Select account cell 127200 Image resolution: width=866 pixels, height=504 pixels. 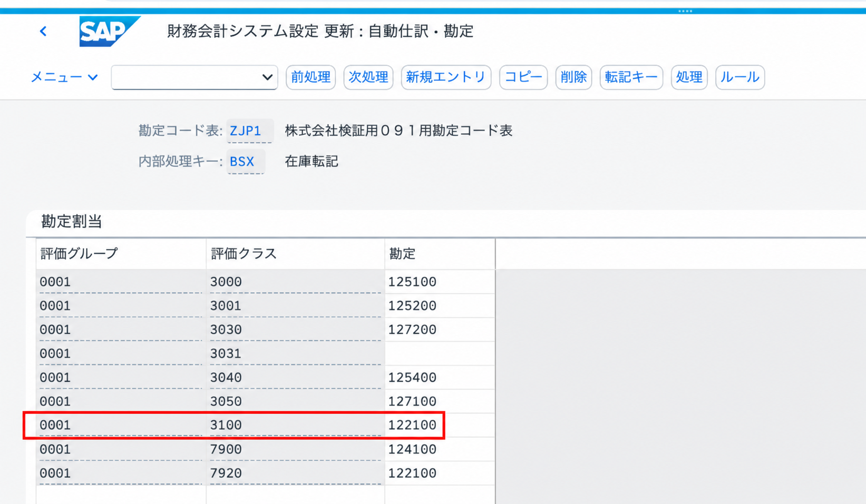click(440, 330)
